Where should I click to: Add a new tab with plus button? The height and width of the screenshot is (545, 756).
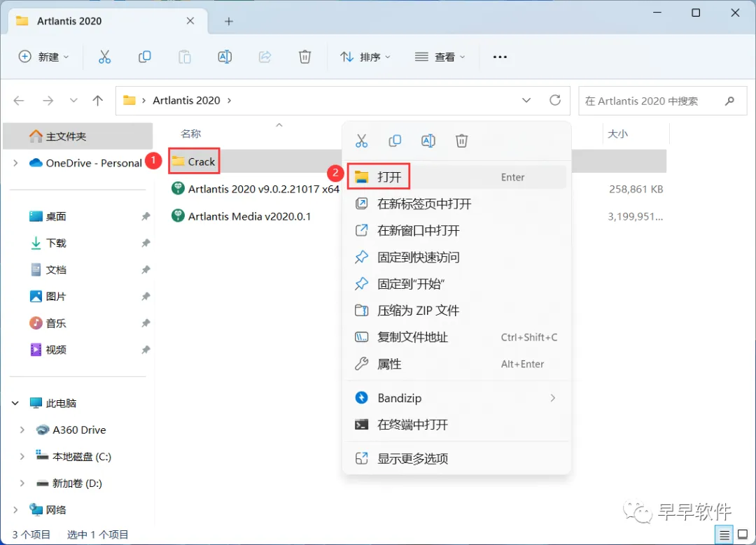(x=229, y=21)
